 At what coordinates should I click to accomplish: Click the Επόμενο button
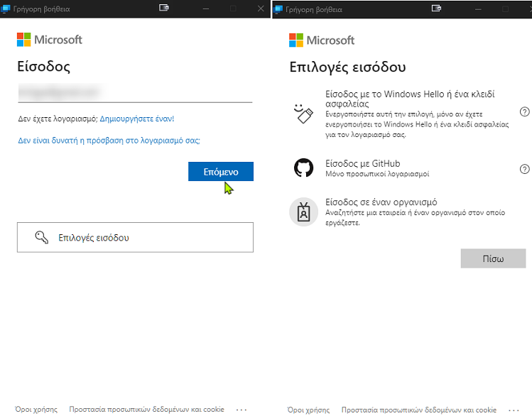coord(220,172)
